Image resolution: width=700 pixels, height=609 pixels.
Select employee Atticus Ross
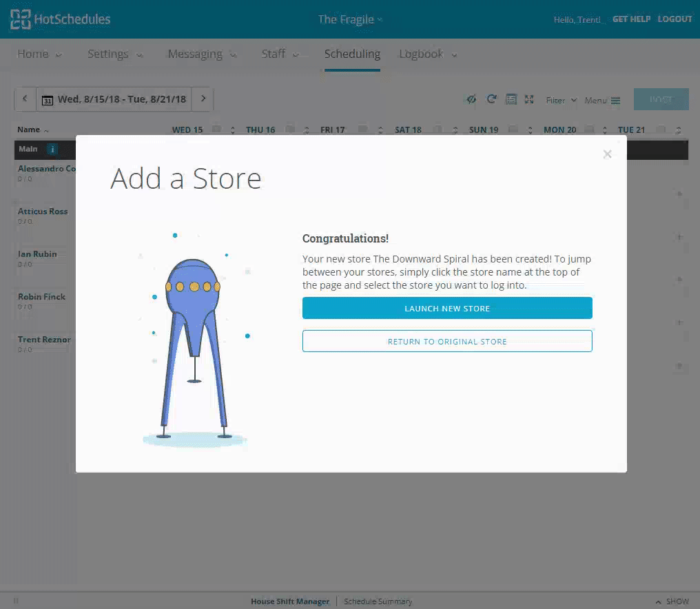pos(43,211)
